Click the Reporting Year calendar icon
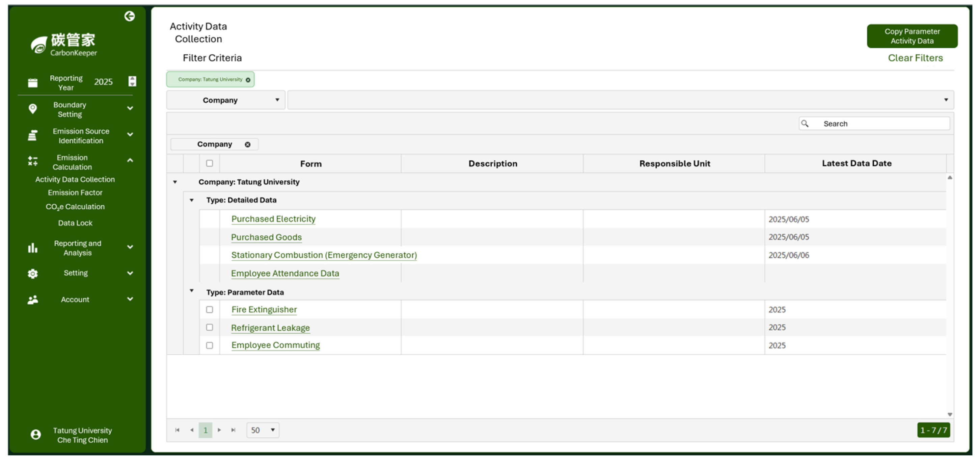 [x=33, y=83]
